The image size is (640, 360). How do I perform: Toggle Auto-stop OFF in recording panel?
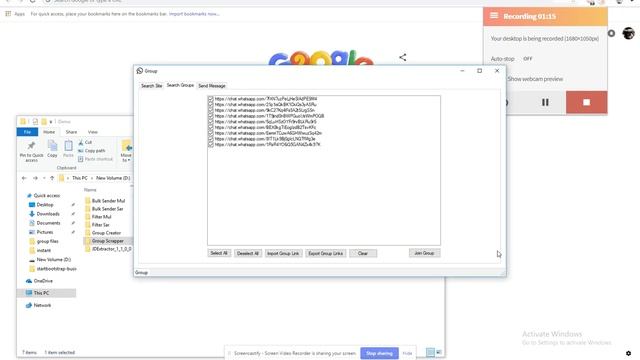(x=527, y=59)
